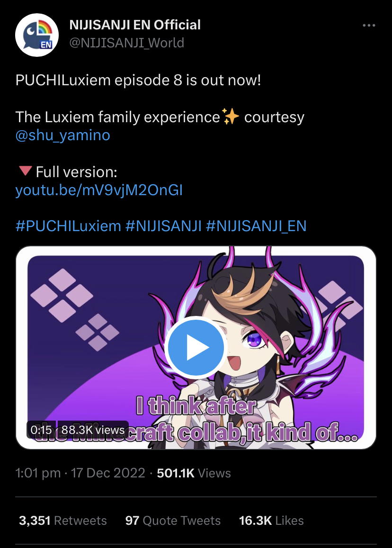
Task: Open the #PUCHILuxiem hashtag
Action: tap(68, 226)
